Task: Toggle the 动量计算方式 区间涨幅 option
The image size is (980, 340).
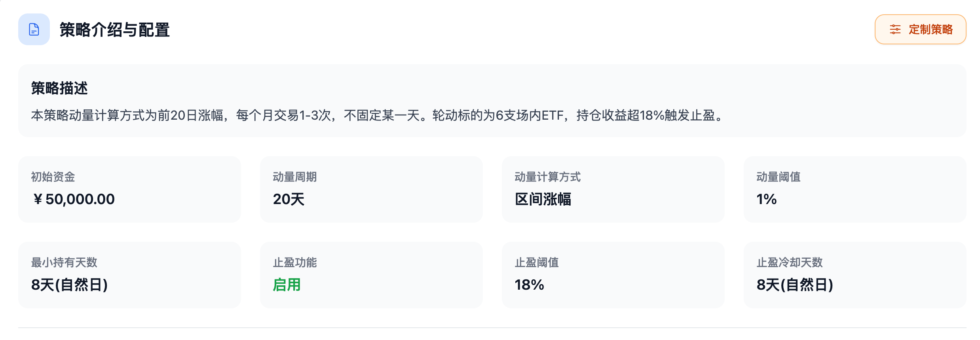Action: (x=543, y=200)
